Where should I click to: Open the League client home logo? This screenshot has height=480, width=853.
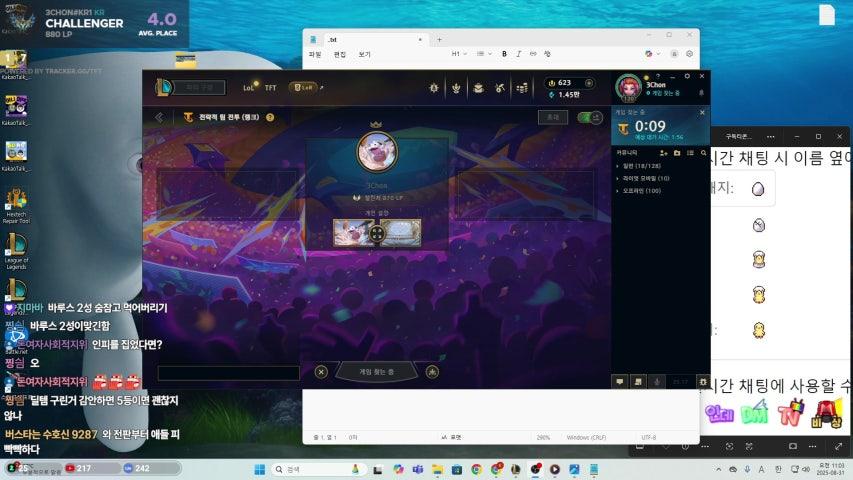(163, 87)
